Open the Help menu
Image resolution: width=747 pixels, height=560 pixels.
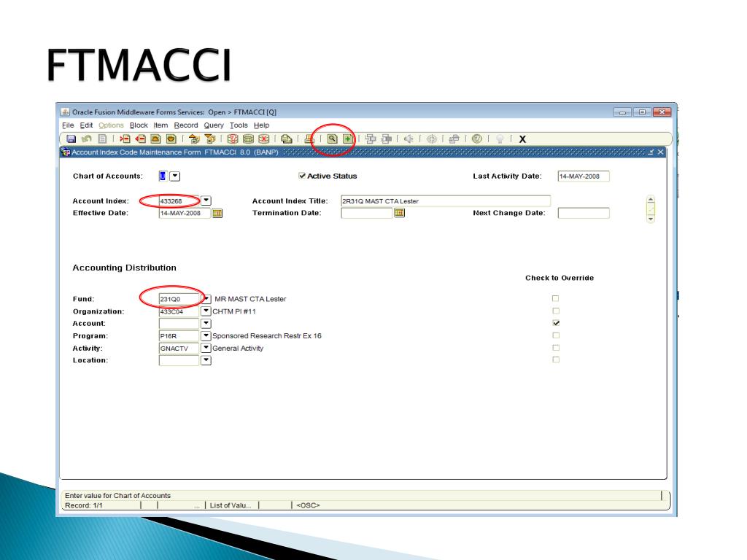pyautogui.click(x=262, y=125)
